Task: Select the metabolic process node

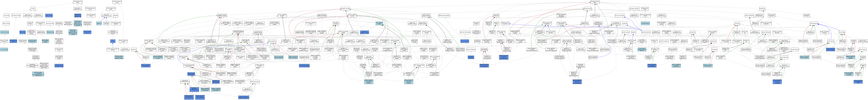Action: click(345, 9)
